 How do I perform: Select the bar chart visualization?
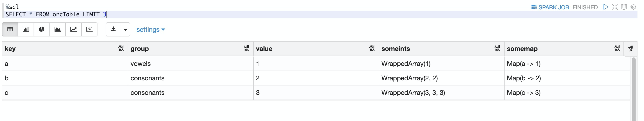pyautogui.click(x=26, y=29)
